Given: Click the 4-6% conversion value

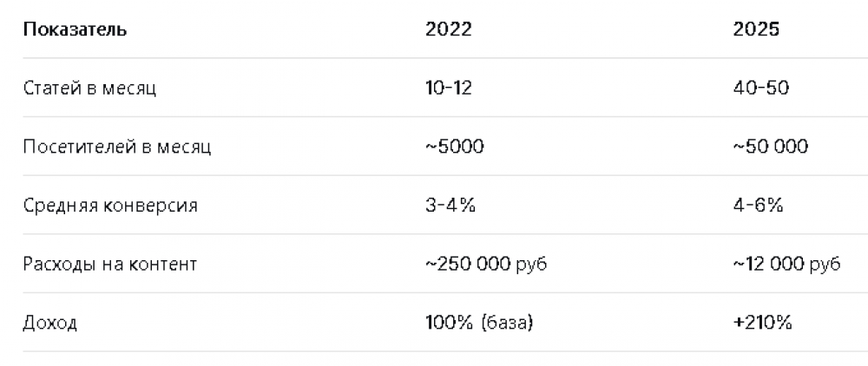Looking at the screenshot, I should tap(759, 206).
